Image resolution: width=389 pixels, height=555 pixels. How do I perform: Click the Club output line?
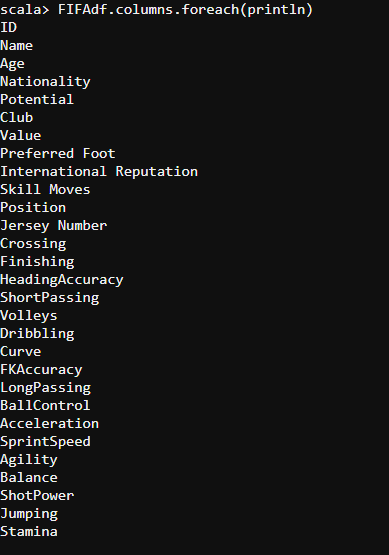17,118
